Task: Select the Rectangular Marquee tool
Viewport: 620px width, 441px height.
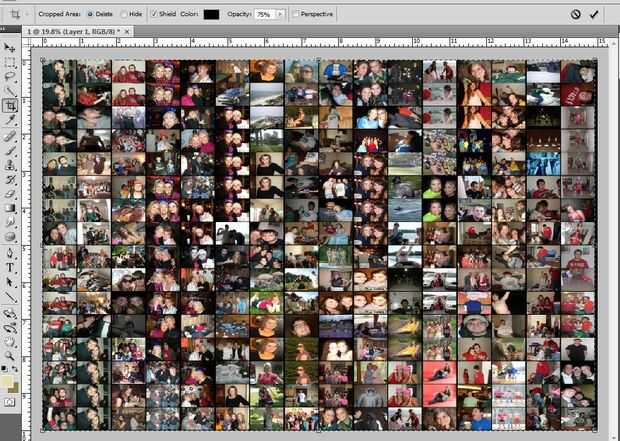Action: [x=9, y=62]
